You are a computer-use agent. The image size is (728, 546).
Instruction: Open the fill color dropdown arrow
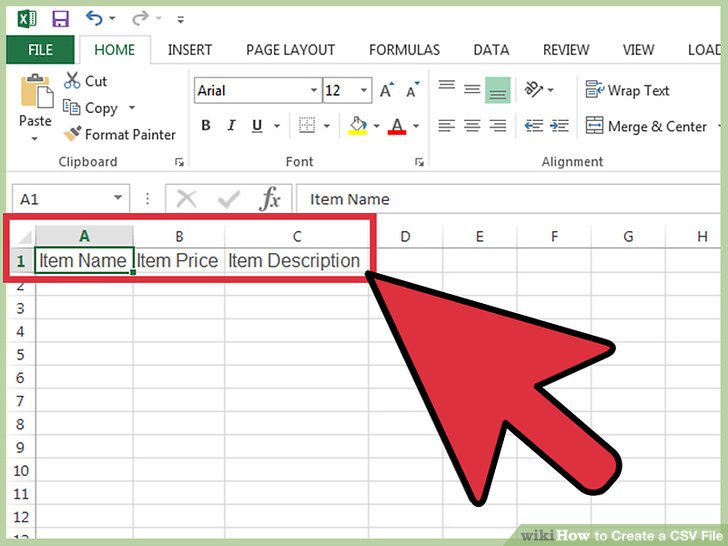pos(377,126)
